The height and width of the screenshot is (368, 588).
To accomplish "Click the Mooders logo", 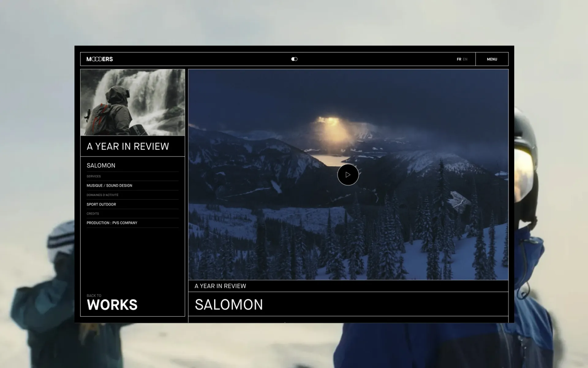I will click(x=100, y=59).
